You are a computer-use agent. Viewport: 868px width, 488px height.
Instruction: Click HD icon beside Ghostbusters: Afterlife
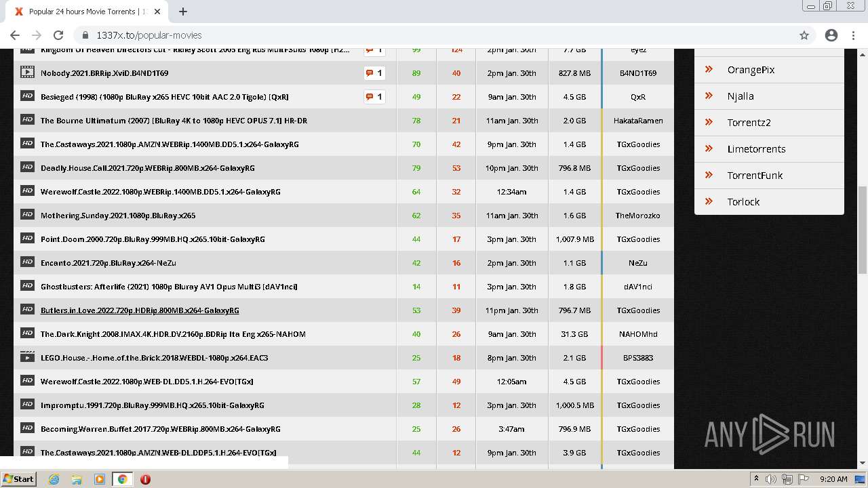[x=27, y=286]
